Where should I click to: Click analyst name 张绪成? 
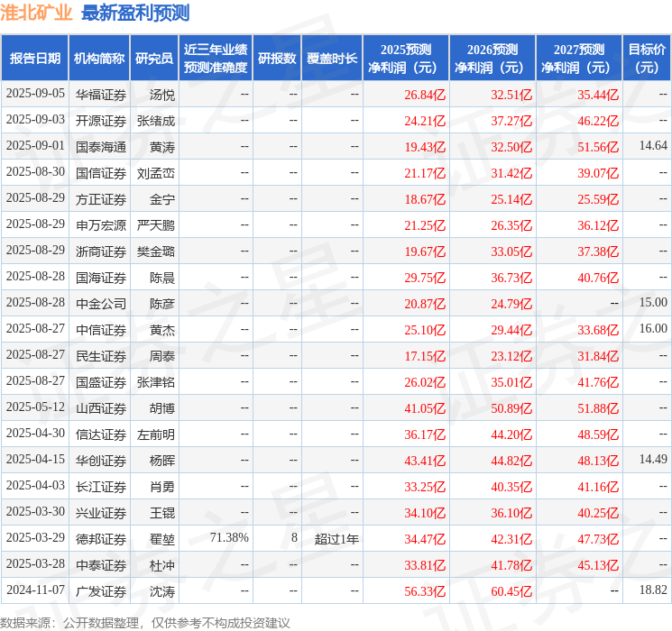[x=156, y=121]
